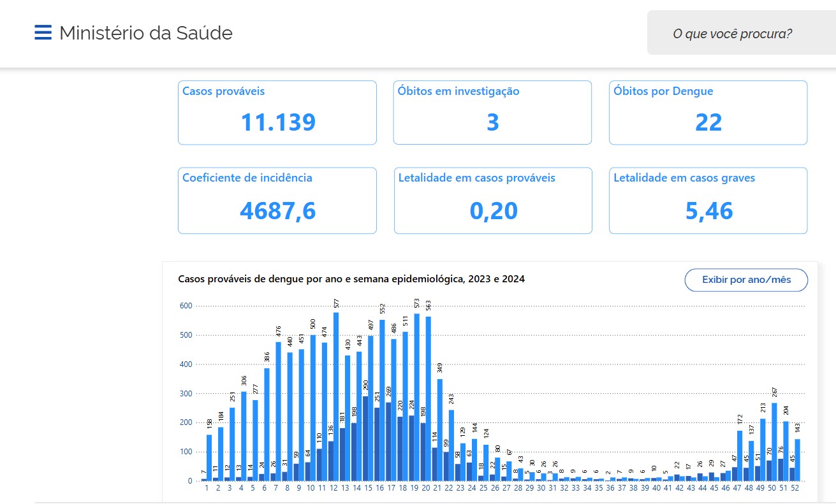The height and width of the screenshot is (504, 836).
Task: Select the week 50 bar labeled 267
Action: pyautogui.click(x=774, y=442)
